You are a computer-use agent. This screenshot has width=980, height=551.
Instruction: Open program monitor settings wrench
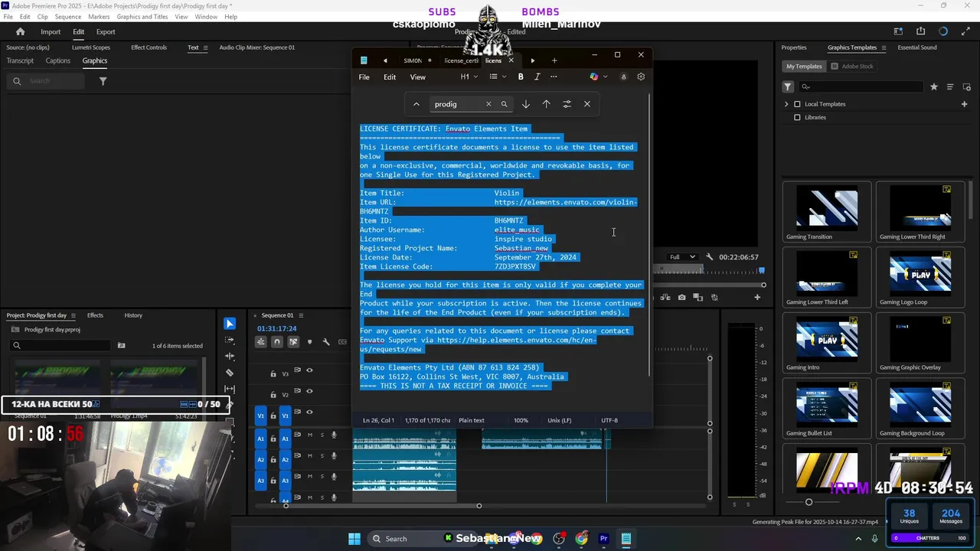click(710, 257)
